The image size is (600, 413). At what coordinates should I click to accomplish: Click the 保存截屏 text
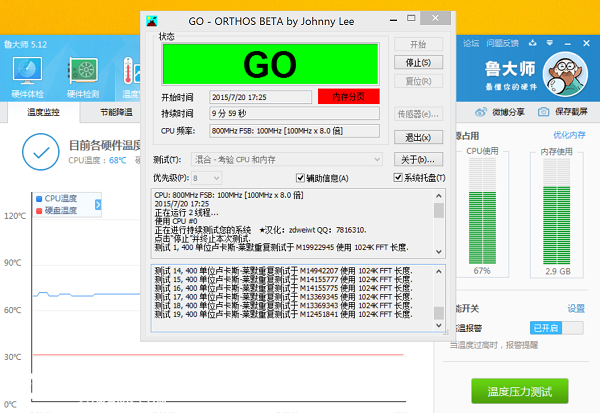571,112
